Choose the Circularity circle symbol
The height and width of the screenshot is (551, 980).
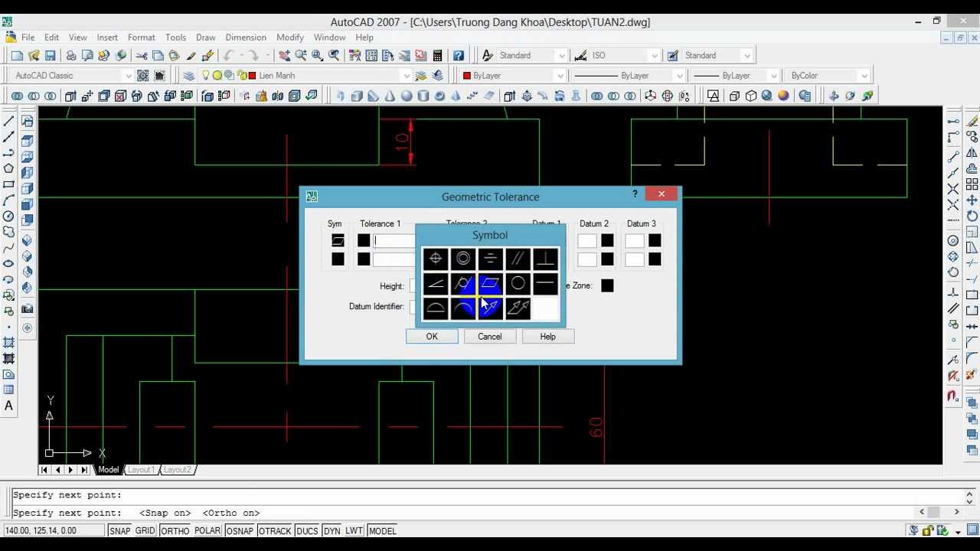(x=518, y=284)
